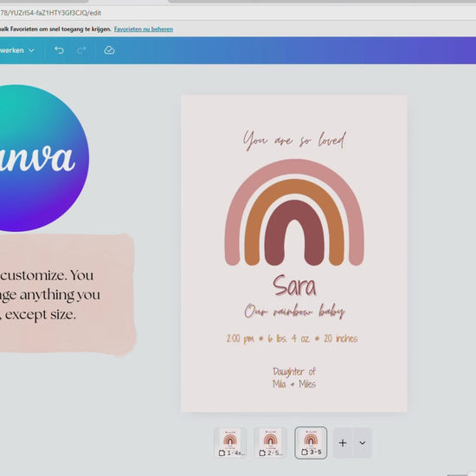The width and height of the screenshot is (476, 476).
Task: Select the rainbow graphic on the card
Action: pos(294,213)
